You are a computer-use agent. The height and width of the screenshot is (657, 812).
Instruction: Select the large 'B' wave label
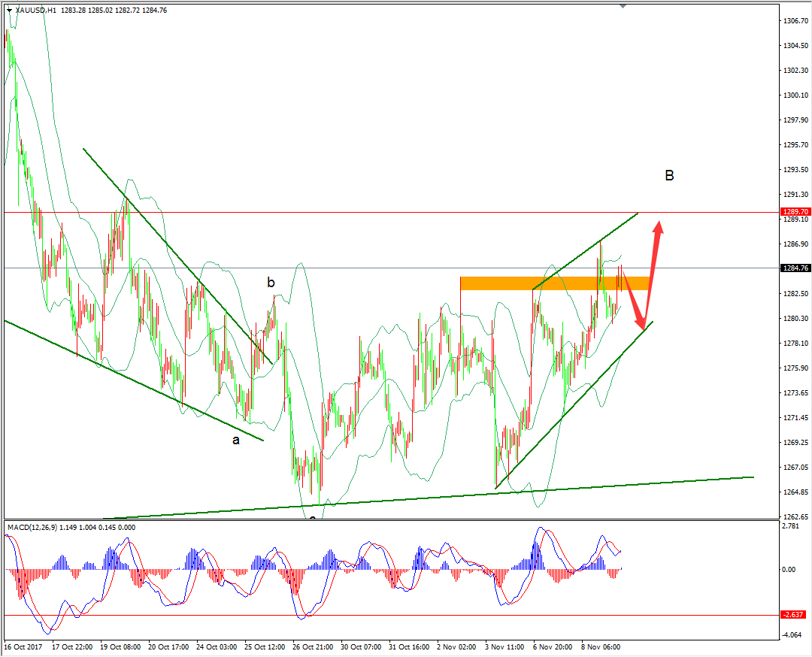tap(669, 175)
